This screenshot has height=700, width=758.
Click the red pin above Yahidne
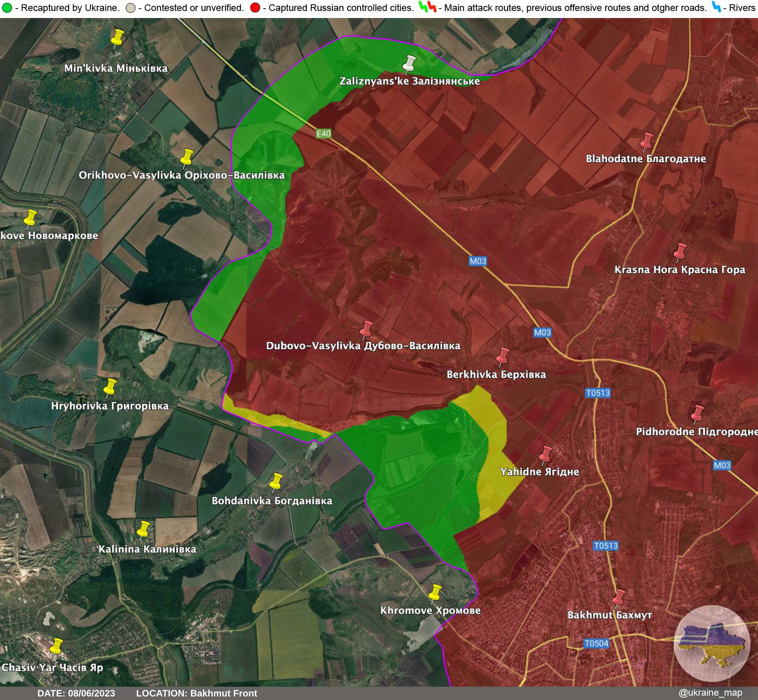[545, 455]
